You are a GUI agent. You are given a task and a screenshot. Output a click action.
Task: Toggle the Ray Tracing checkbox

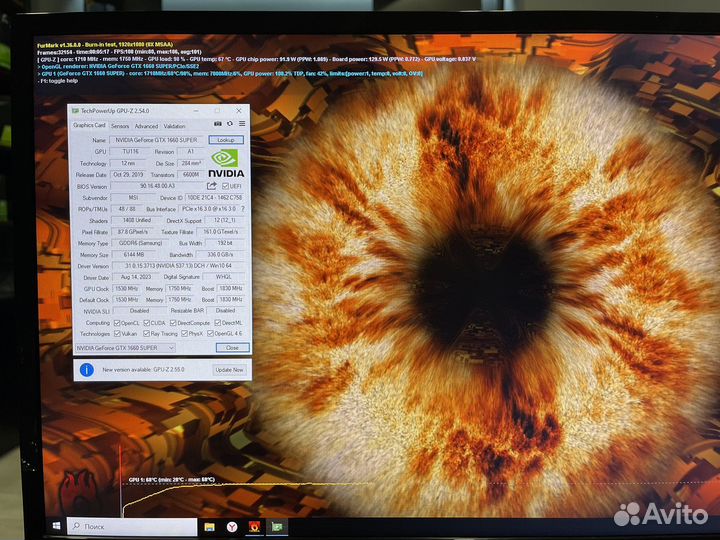pos(147,333)
